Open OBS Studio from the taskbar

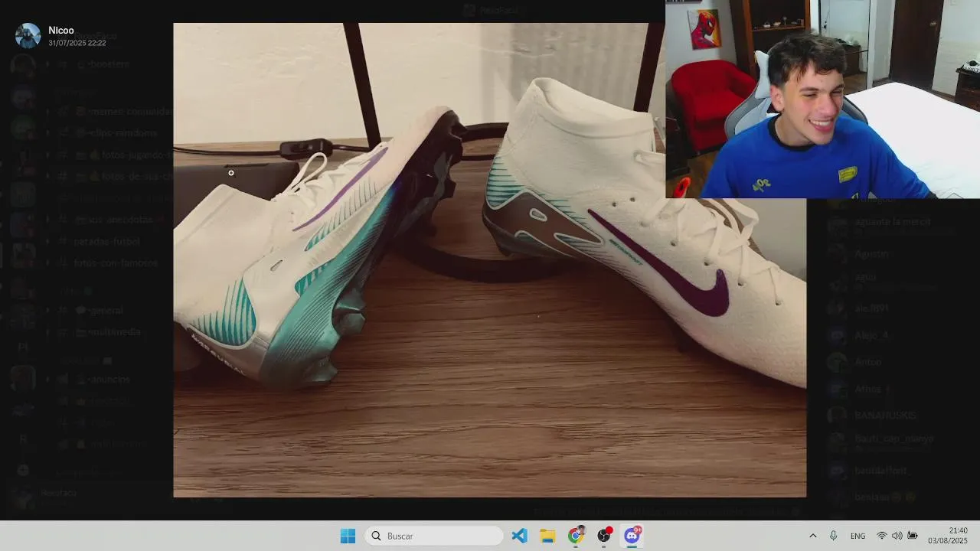pos(604,536)
